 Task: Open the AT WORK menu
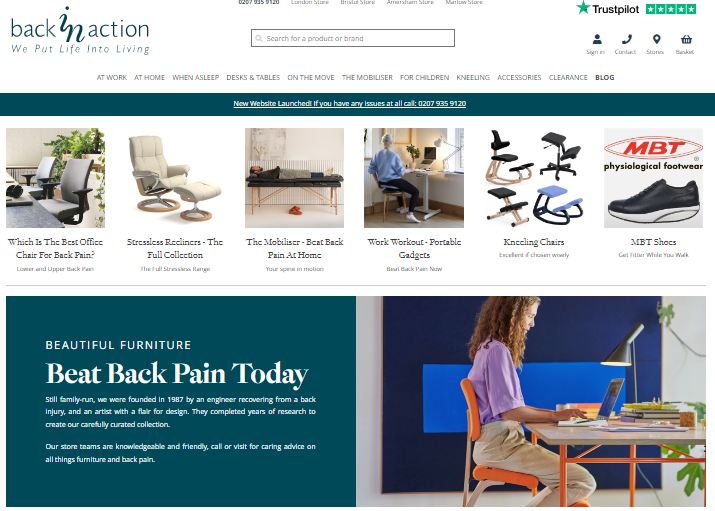(x=112, y=77)
